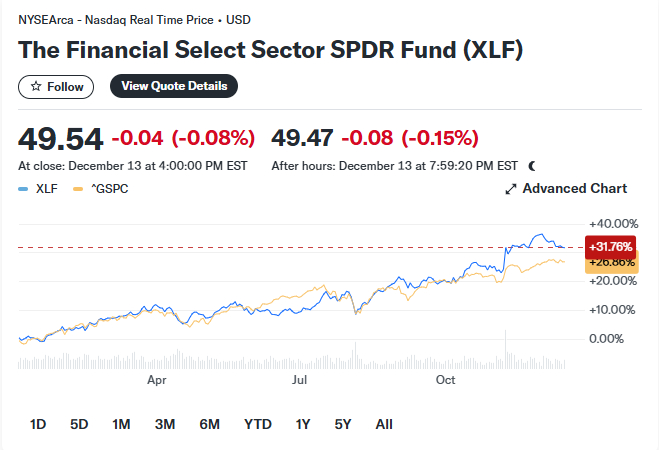Open View Quote Details

point(174,86)
